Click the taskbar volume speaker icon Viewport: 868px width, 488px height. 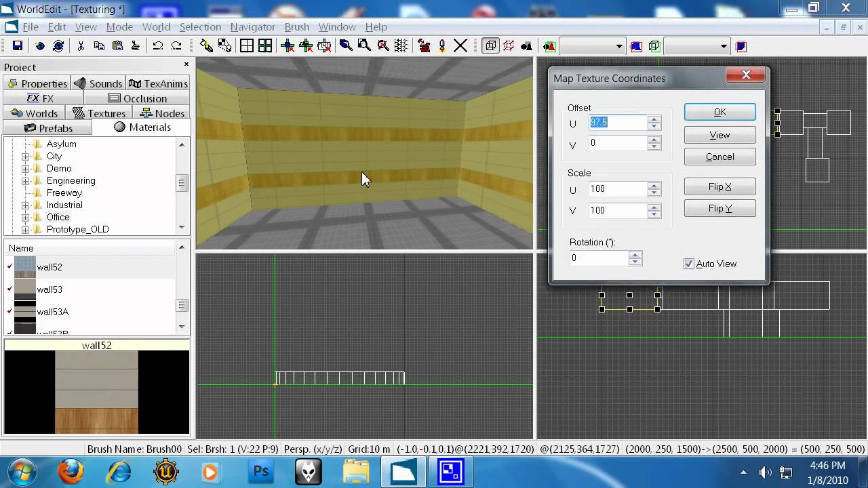click(x=766, y=472)
